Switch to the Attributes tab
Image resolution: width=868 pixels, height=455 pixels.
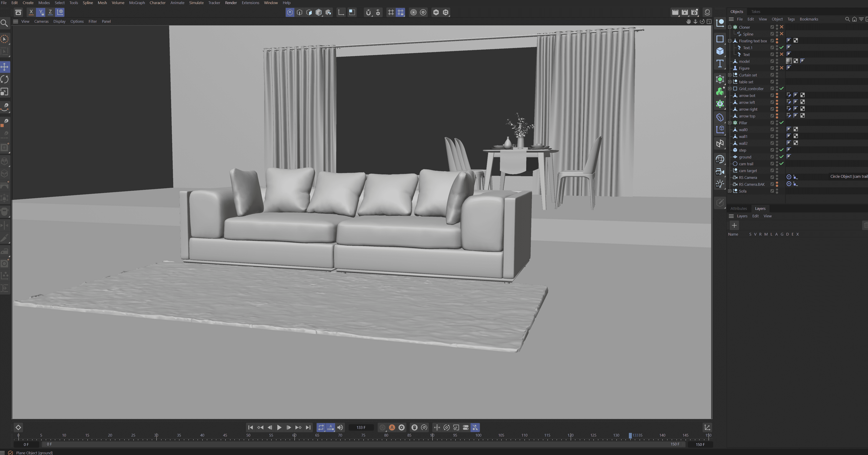[x=738, y=209]
